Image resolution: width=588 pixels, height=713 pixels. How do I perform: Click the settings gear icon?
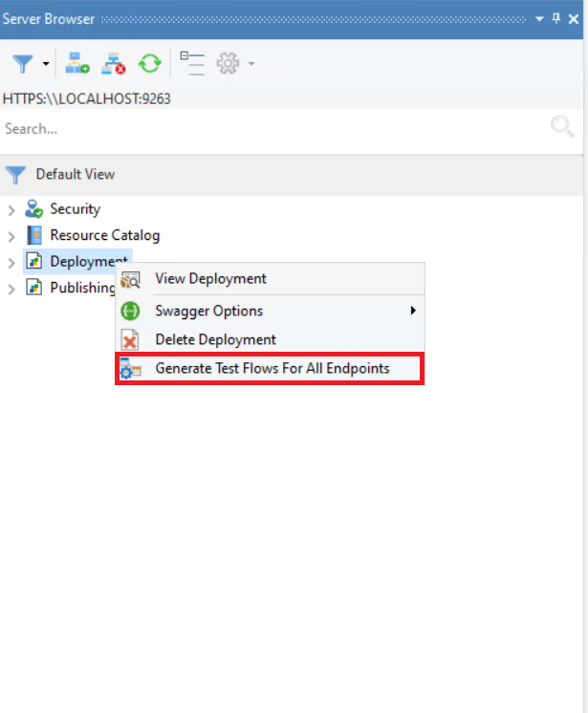coord(228,64)
